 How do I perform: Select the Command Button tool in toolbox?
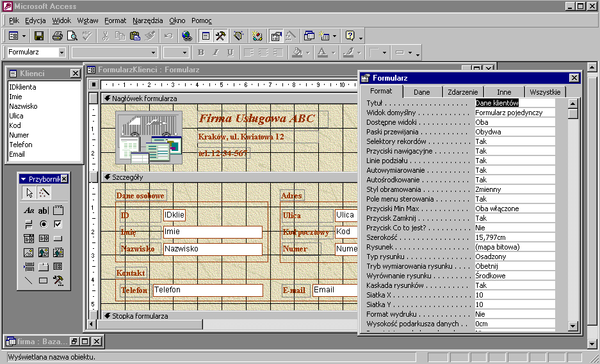(58, 239)
